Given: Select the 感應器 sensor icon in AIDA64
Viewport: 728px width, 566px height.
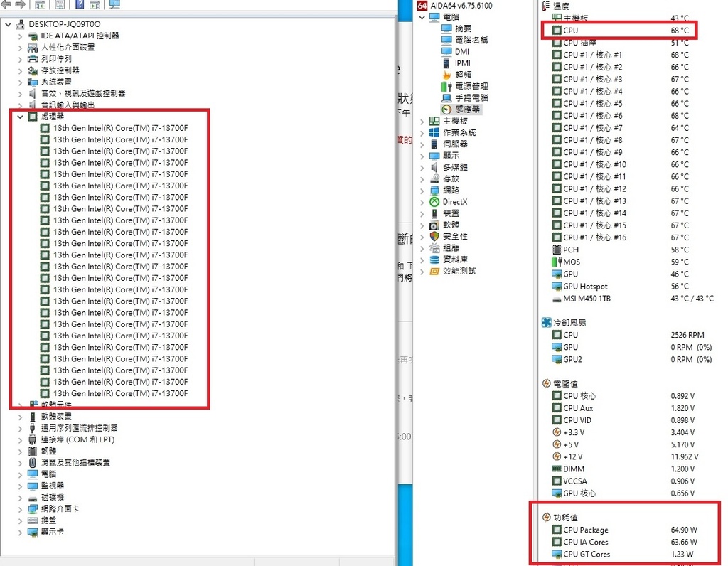Looking at the screenshot, I should [446, 110].
